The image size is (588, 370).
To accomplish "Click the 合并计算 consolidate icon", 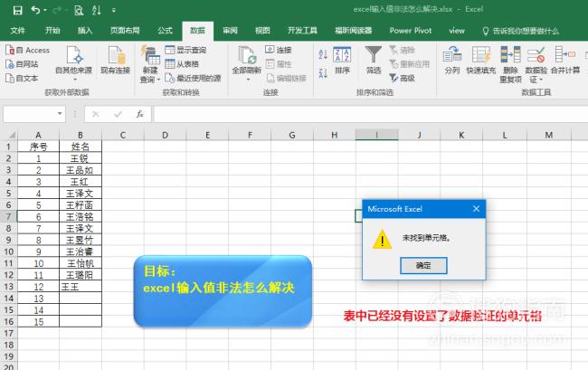I will coord(565,60).
